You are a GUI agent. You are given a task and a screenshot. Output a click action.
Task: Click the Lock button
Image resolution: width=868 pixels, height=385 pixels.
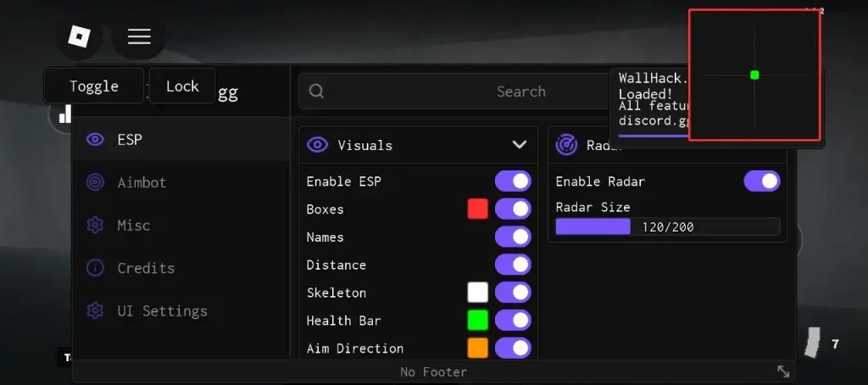tap(182, 86)
